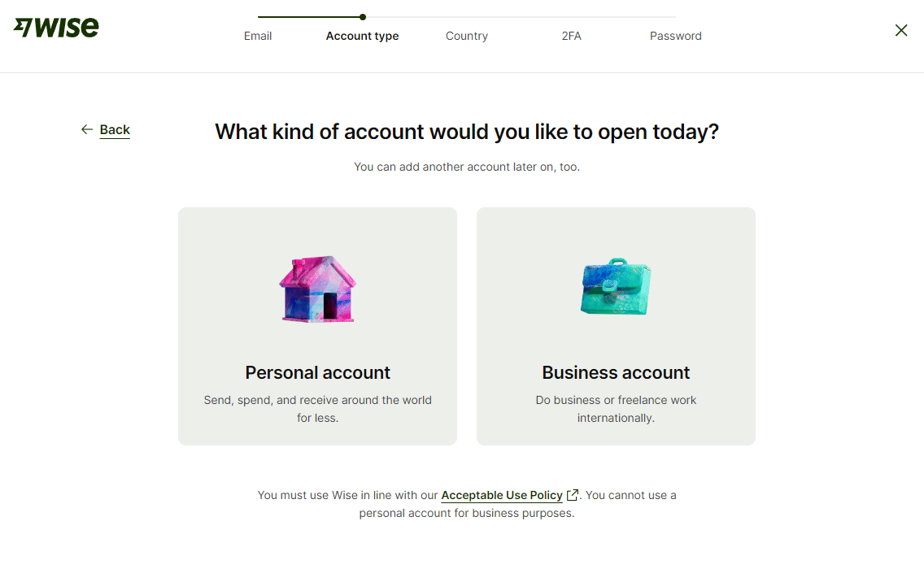Jump to the Email step
This screenshot has height=569, width=924.
click(x=258, y=36)
